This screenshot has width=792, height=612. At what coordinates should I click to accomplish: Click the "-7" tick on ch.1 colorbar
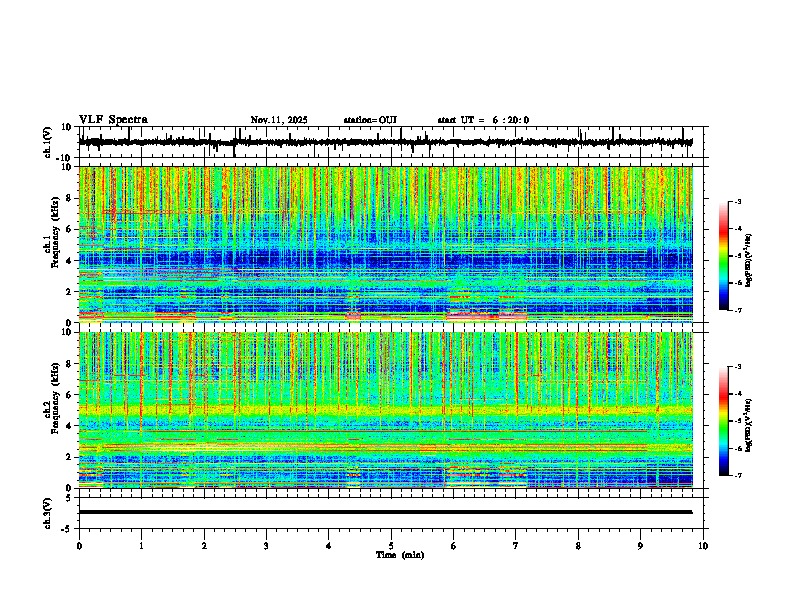[x=737, y=310]
